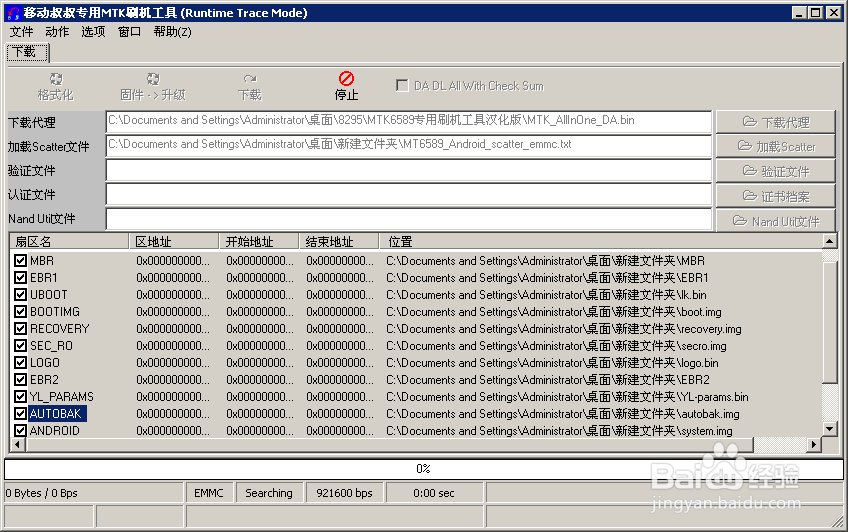848x532 pixels.
Task: Click the partition list scroll up arrow
Action: point(830,241)
